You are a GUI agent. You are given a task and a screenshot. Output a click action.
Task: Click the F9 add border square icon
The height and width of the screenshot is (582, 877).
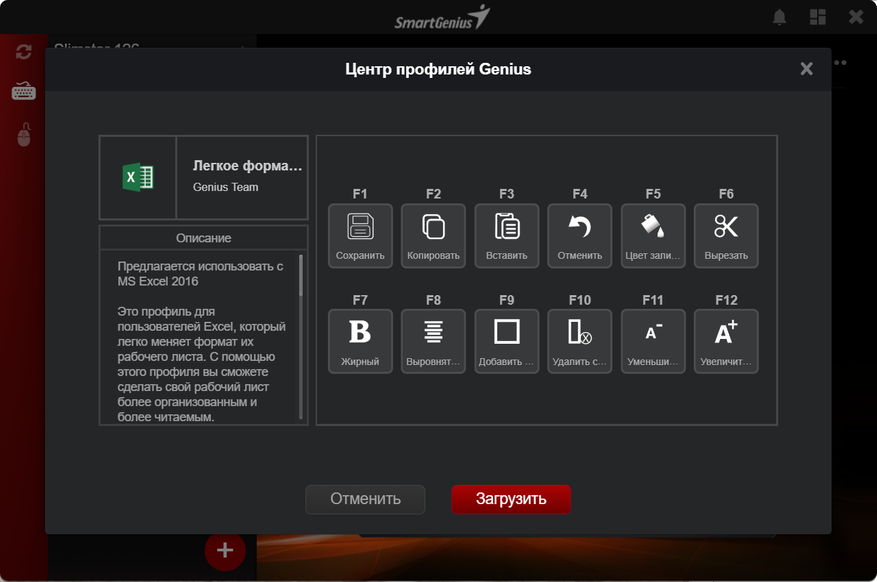point(507,332)
